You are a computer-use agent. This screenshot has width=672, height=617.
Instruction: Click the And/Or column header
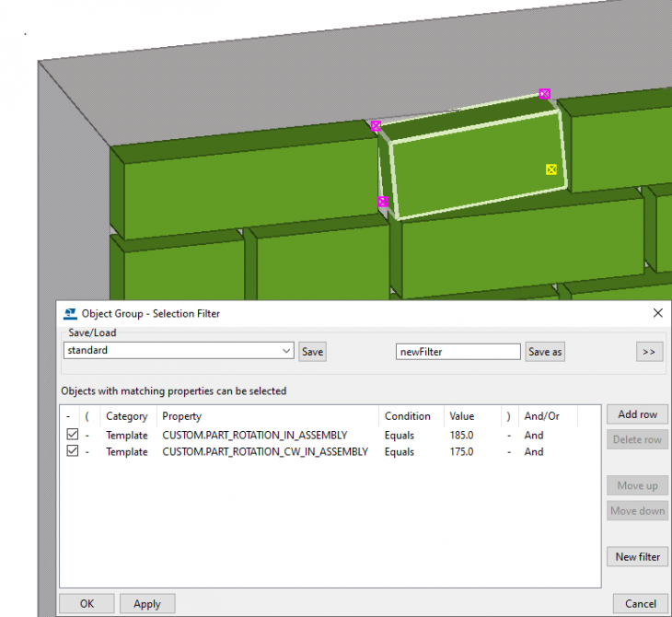[x=541, y=416]
